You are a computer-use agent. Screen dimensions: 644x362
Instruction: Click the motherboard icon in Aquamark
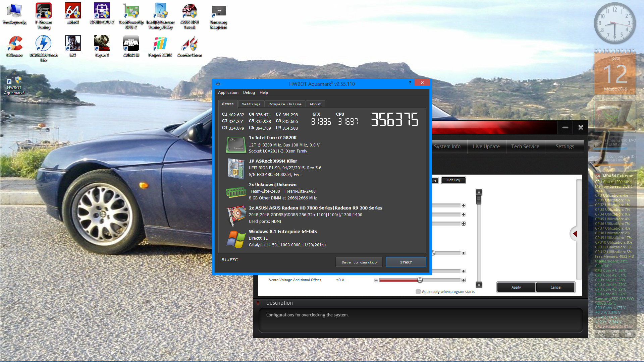[236, 169]
